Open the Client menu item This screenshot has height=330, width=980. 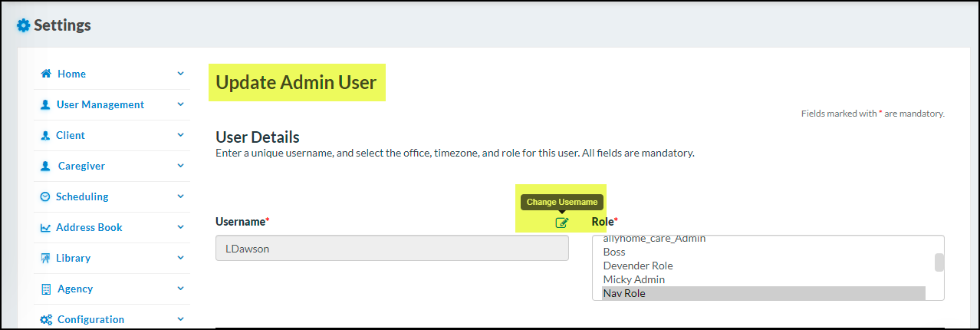click(71, 135)
